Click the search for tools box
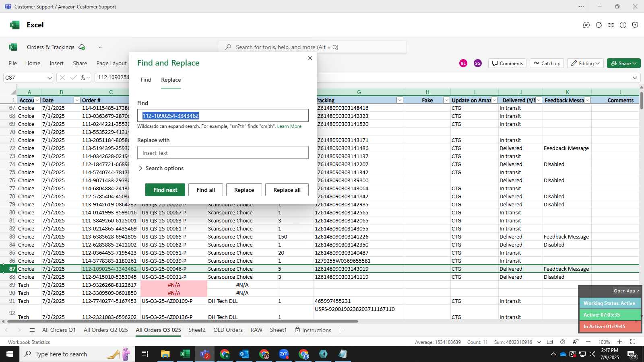Screen dimensions: 644x362 click(312, 47)
